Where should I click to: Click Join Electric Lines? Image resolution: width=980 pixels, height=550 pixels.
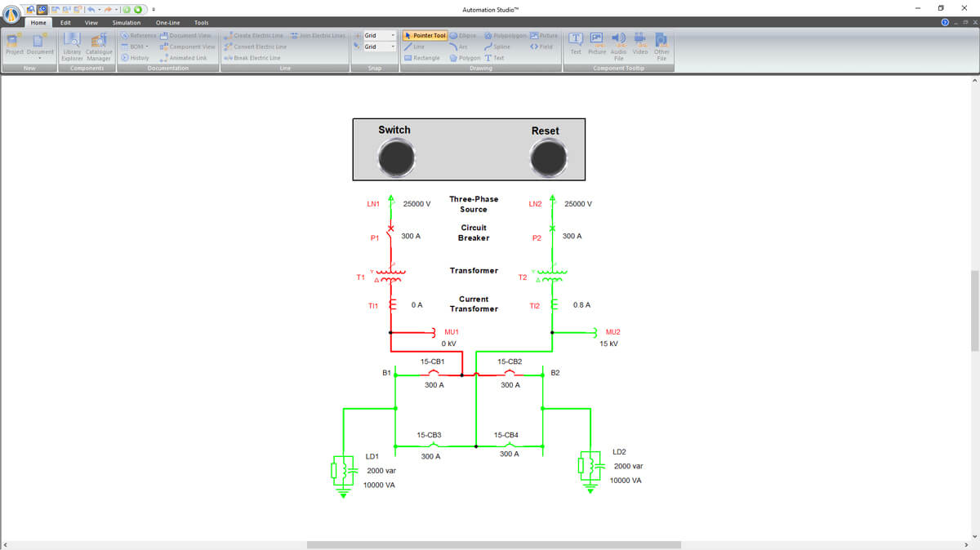click(x=318, y=36)
